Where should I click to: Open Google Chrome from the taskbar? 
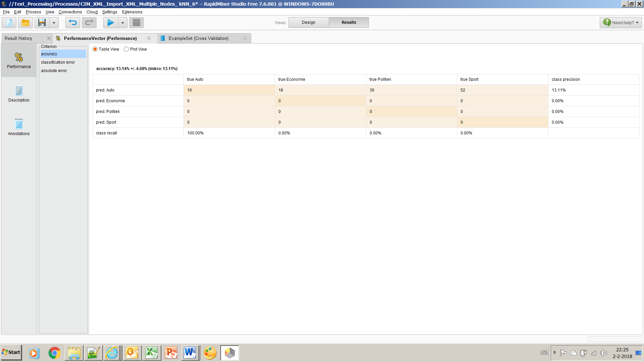click(x=54, y=353)
